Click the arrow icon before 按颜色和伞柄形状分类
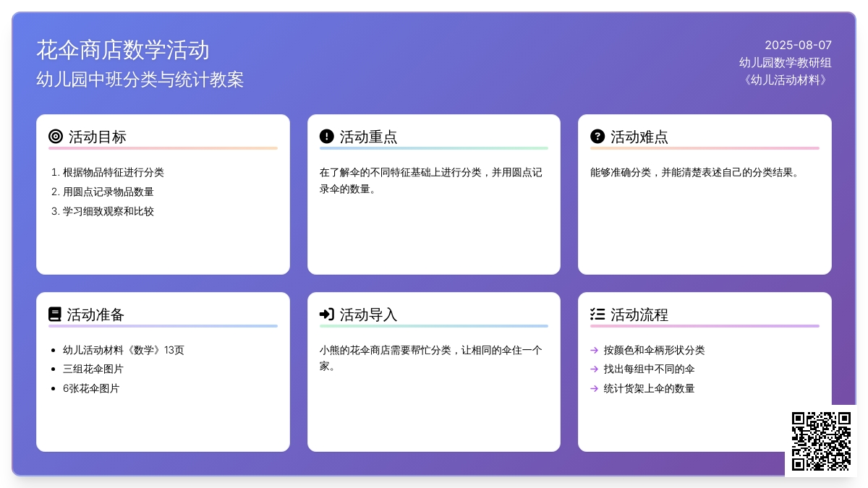 [595, 350]
